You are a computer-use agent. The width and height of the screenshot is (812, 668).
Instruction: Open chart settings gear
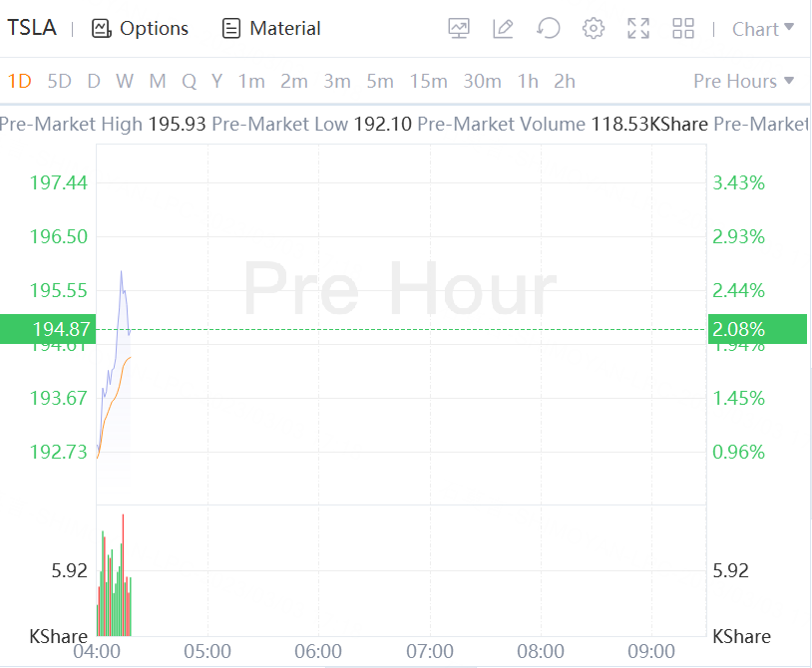click(594, 29)
